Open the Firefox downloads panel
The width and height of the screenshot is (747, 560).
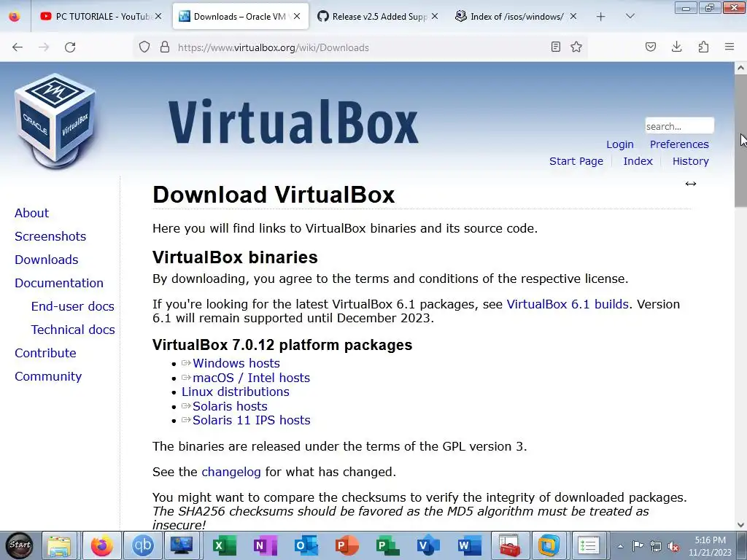[x=676, y=47]
